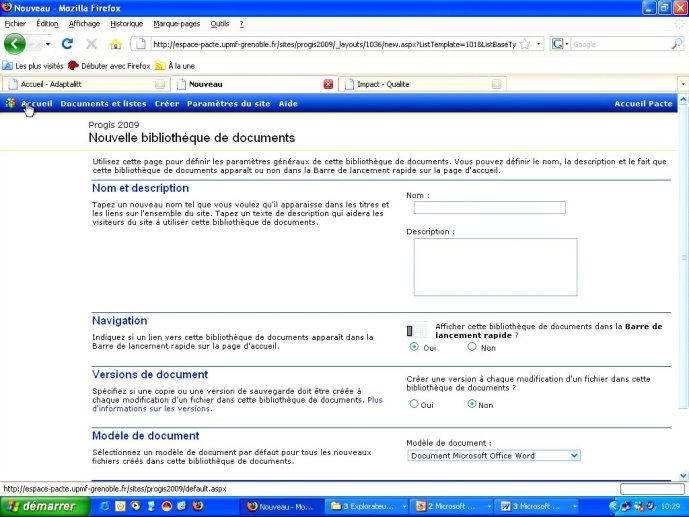Viewport: 689px width, 517px height.
Task: Select Oui for creating document versions
Action: pyautogui.click(x=414, y=404)
